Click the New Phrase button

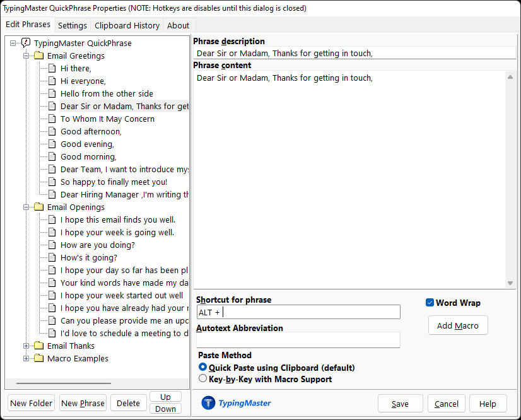pyautogui.click(x=83, y=403)
